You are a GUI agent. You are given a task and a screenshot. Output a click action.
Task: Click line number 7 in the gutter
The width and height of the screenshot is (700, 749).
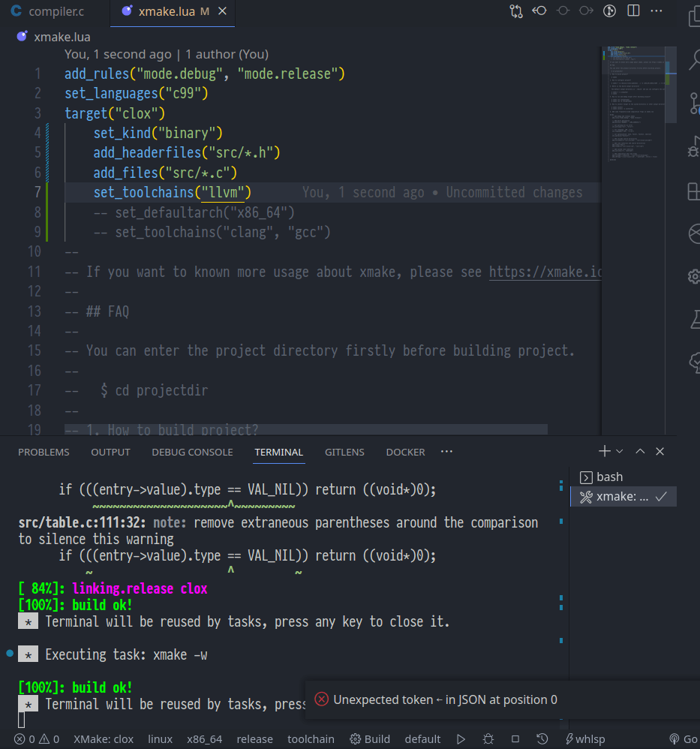click(x=38, y=193)
